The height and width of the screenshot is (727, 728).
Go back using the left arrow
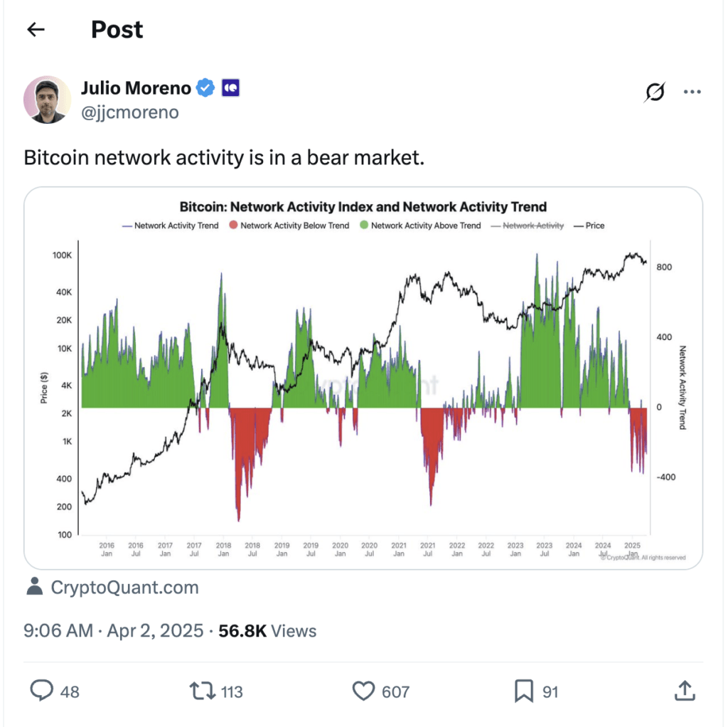[36, 30]
